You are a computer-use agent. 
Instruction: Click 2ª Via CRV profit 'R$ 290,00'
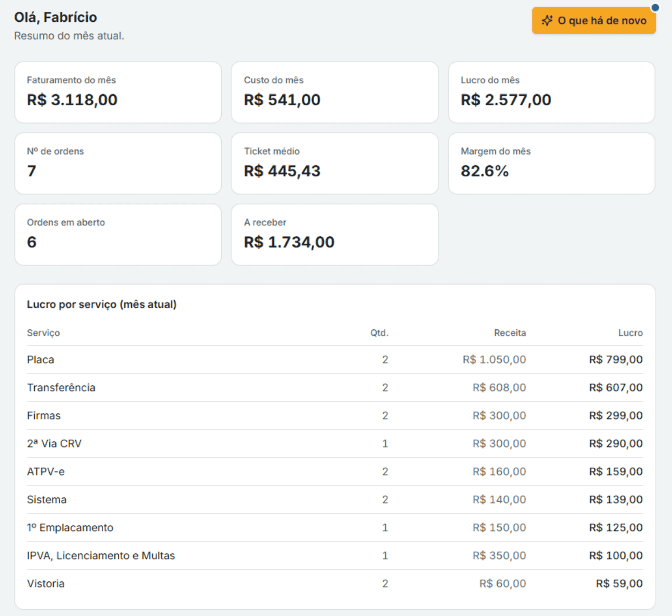tap(616, 444)
